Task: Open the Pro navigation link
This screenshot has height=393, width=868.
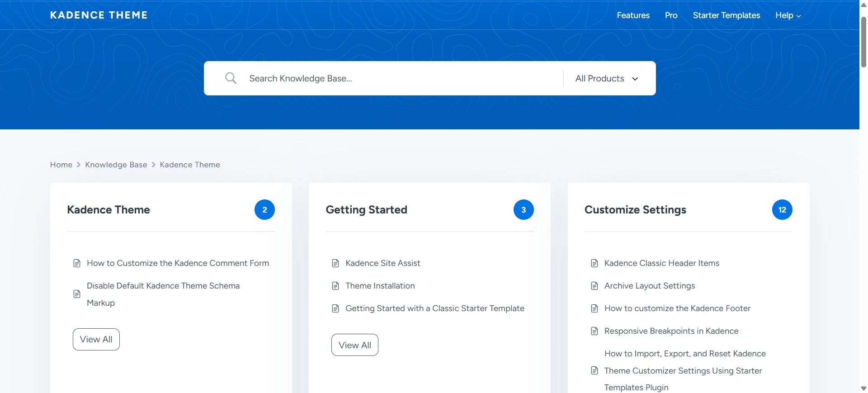Action: point(671,15)
